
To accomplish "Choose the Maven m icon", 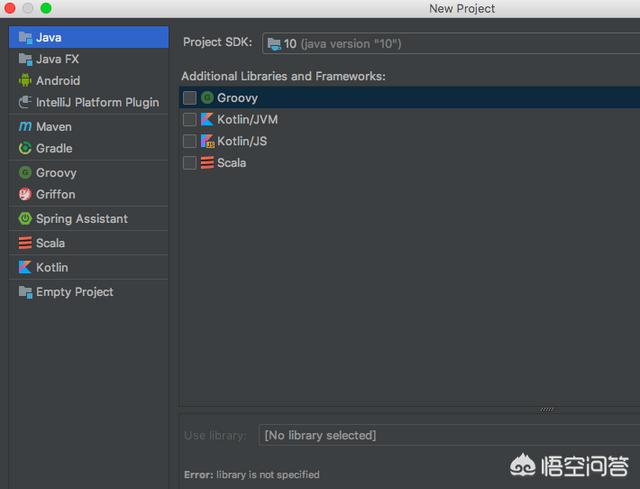I will pyautogui.click(x=25, y=127).
